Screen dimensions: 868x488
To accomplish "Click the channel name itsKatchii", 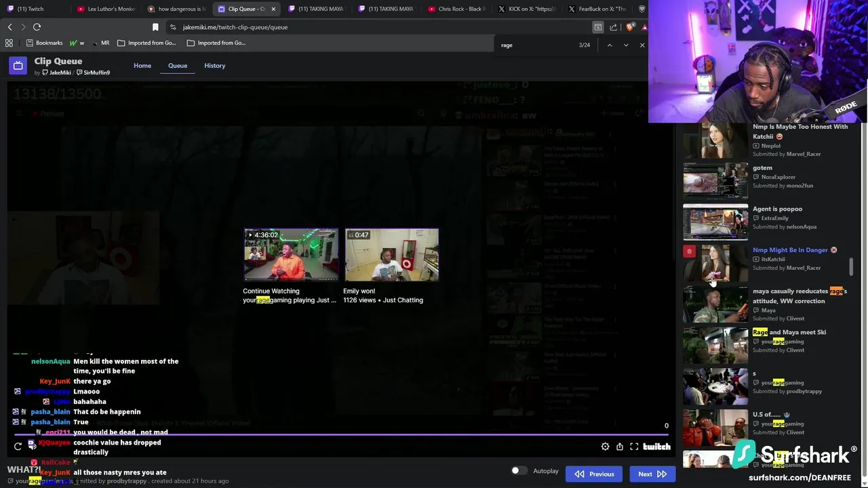I will (773, 259).
